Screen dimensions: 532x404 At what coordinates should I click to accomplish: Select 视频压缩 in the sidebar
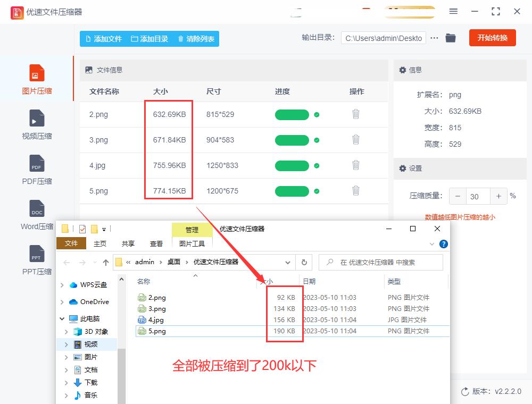point(36,125)
